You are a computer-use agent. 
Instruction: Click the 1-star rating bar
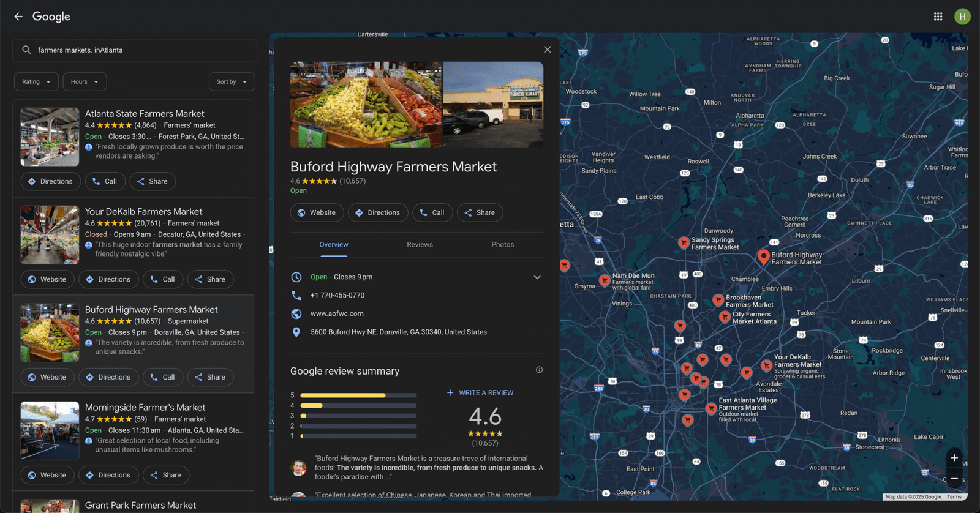coord(358,436)
